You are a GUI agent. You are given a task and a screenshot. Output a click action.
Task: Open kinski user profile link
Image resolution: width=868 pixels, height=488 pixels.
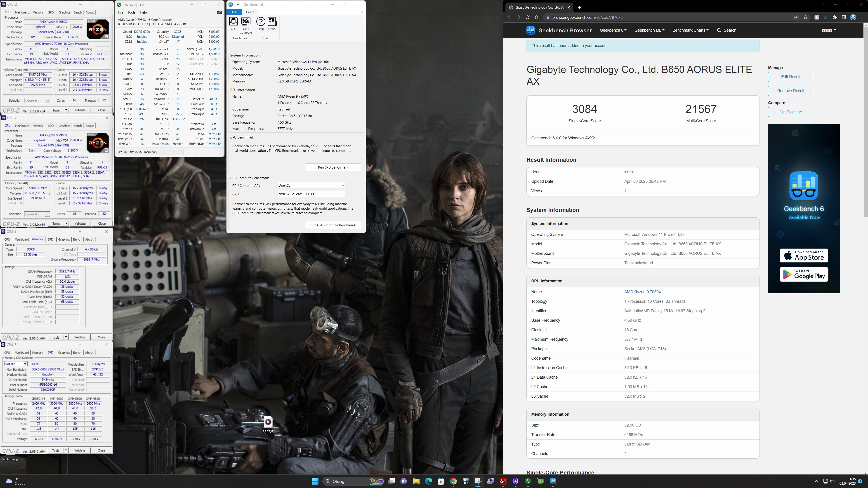[629, 172]
